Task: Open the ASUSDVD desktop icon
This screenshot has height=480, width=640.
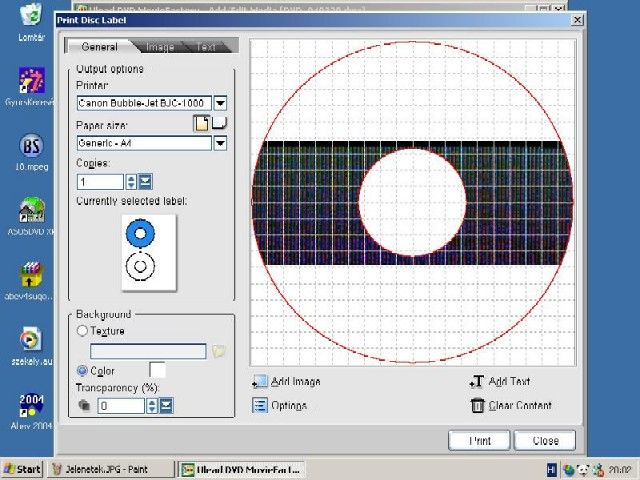Action: click(31, 211)
